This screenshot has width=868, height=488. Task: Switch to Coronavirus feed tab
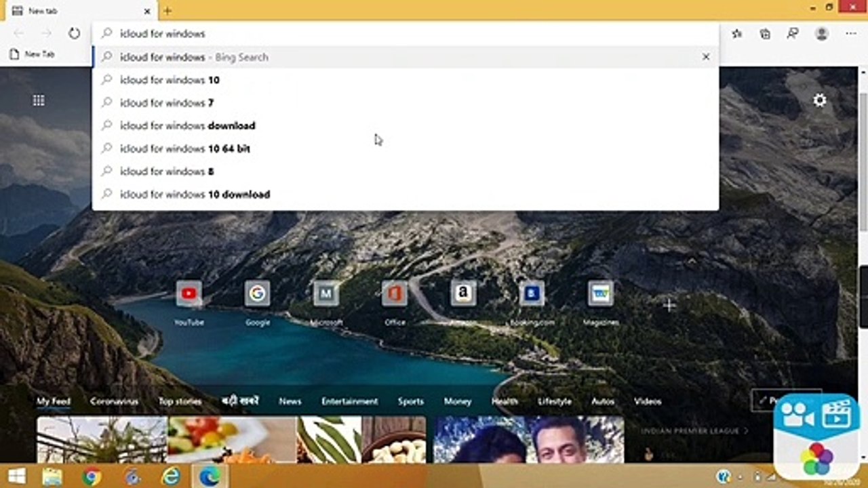pos(114,401)
